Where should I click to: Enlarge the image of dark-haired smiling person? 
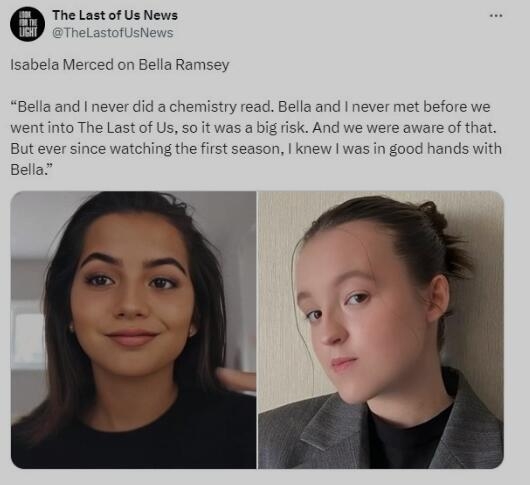coord(134,330)
